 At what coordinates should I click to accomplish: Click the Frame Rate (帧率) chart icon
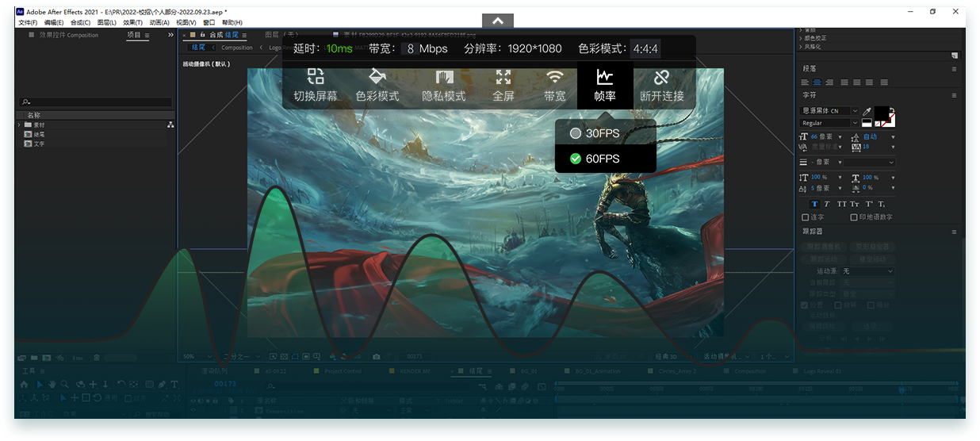[605, 77]
